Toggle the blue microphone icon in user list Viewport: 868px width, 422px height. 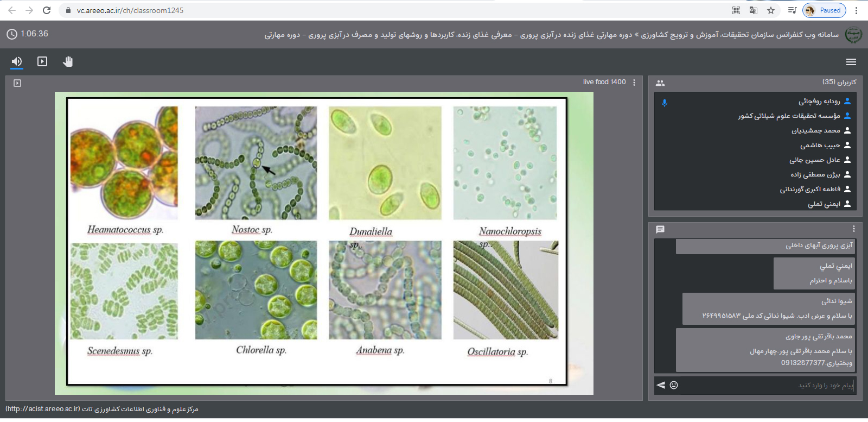[665, 103]
